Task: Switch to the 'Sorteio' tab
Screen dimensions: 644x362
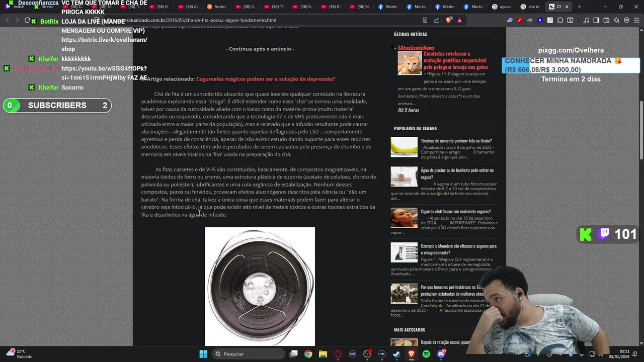Action: coord(216,7)
